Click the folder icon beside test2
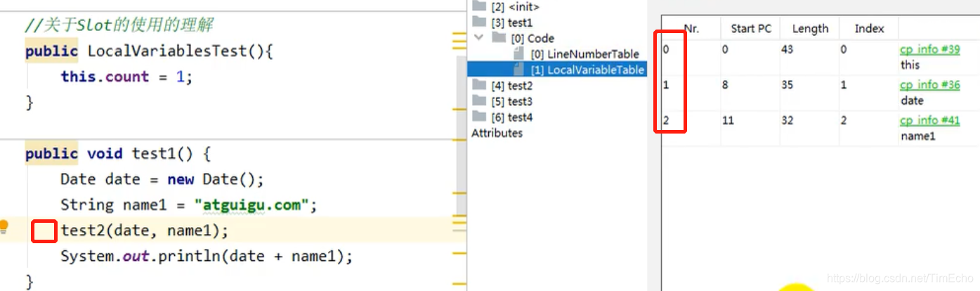 479,85
